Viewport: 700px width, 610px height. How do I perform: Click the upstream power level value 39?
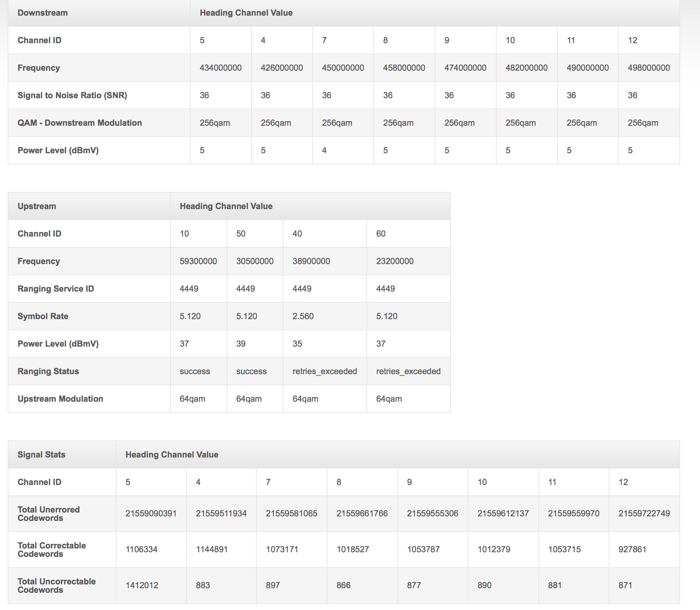pos(241,344)
